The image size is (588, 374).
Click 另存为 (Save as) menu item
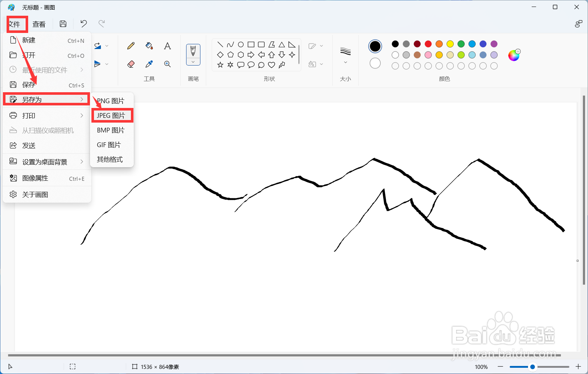[47, 100]
